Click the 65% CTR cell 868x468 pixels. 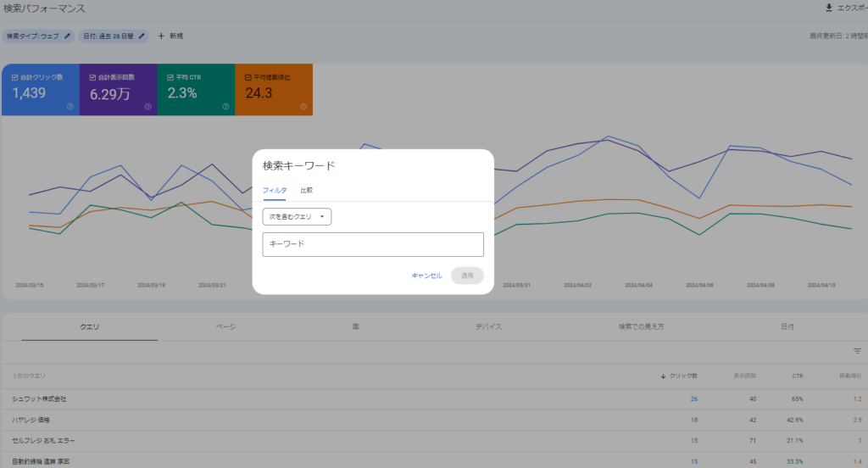(797, 399)
